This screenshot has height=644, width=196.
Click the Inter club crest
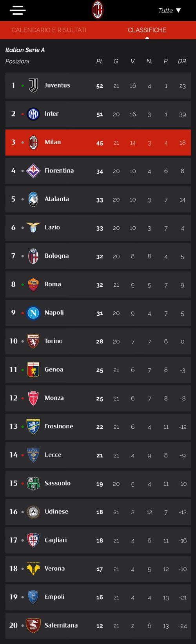coord(33,114)
